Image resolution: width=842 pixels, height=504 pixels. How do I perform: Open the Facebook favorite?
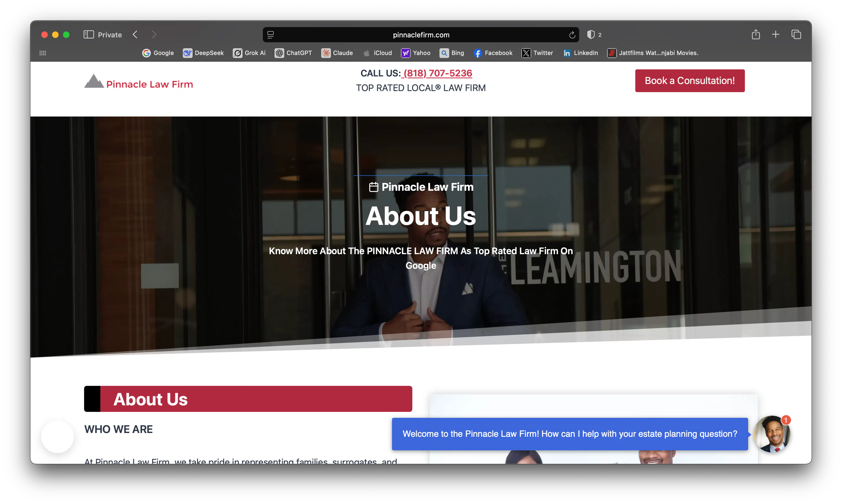(x=493, y=53)
